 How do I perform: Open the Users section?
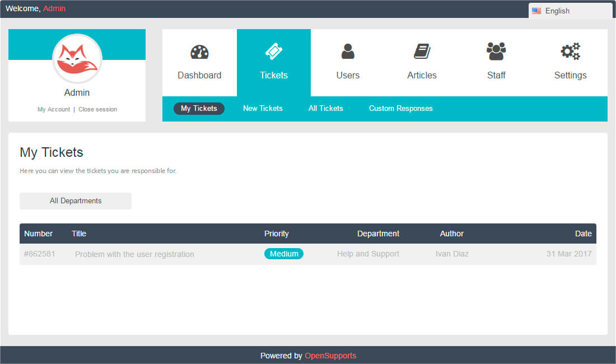348,62
